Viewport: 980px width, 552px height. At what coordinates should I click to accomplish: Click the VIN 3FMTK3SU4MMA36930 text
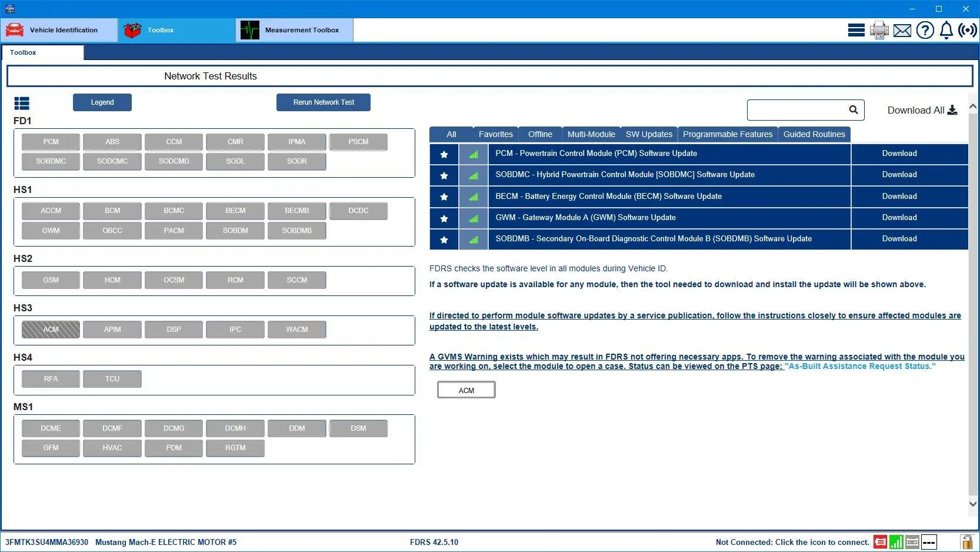pos(47,543)
